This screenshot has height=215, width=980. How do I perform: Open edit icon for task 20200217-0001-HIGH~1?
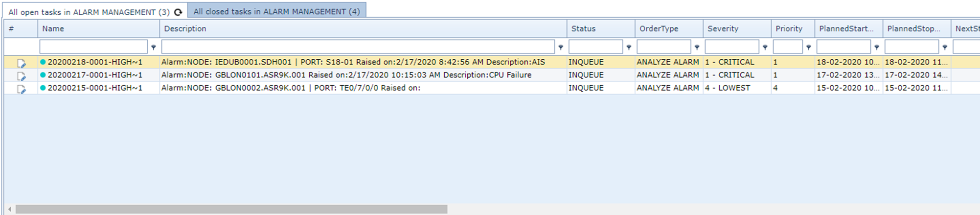(x=21, y=76)
